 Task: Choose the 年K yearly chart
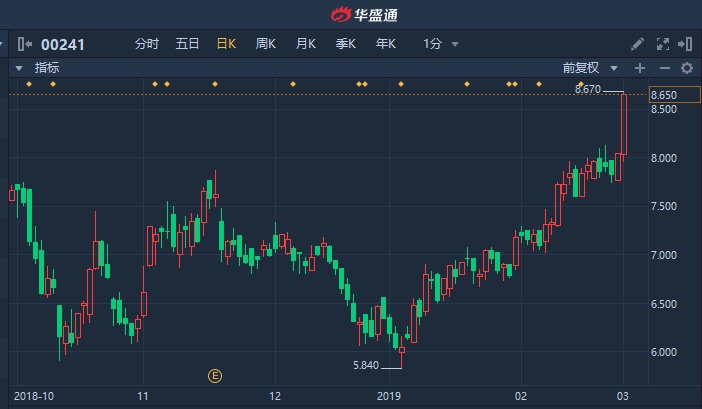tap(386, 44)
